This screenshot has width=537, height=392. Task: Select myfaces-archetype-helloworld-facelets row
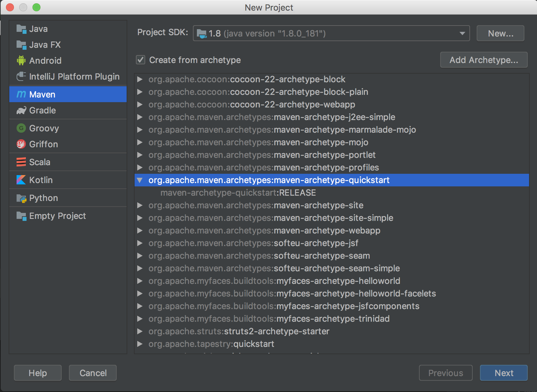point(331,294)
